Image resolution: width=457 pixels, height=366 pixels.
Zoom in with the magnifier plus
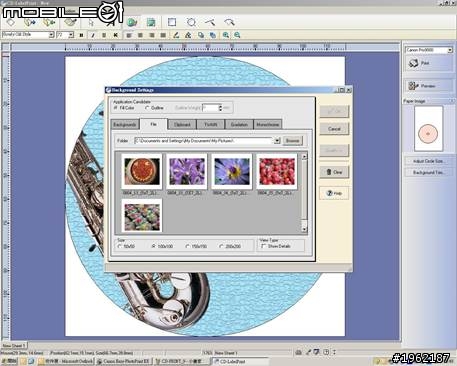pos(226,35)
